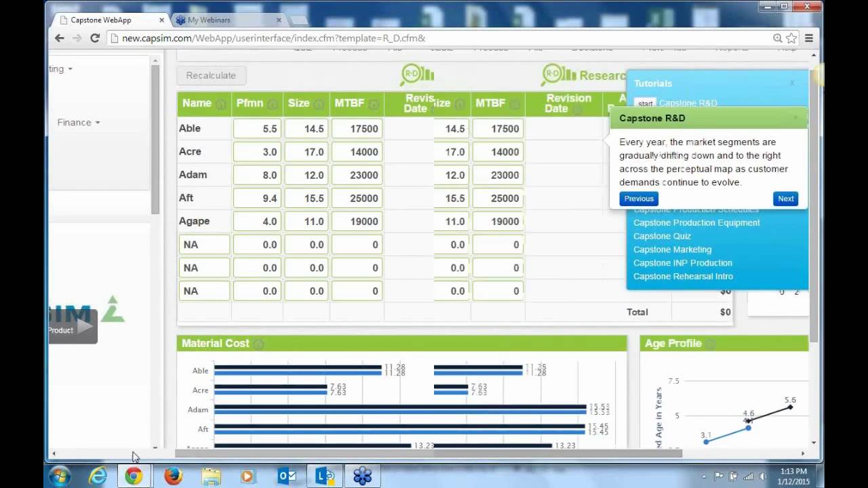
Task: Select the Aft Pfmn field showing 9.4
Action: (x=258, y=199)
